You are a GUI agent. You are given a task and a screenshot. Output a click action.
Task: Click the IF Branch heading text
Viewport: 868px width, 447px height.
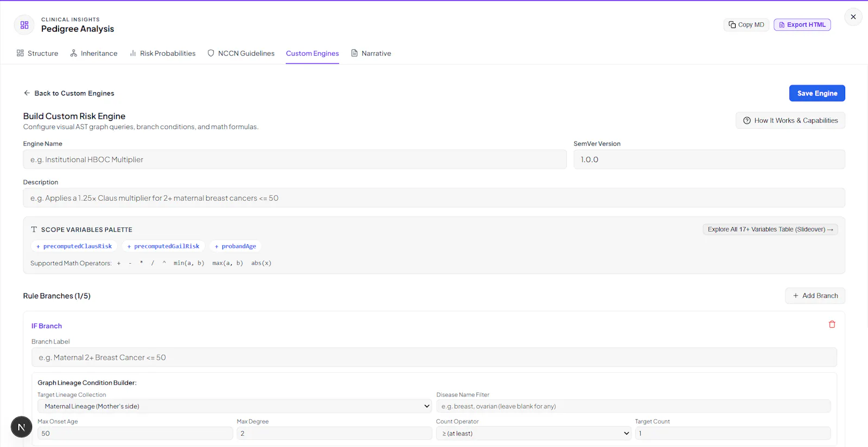tap(47, 326)
